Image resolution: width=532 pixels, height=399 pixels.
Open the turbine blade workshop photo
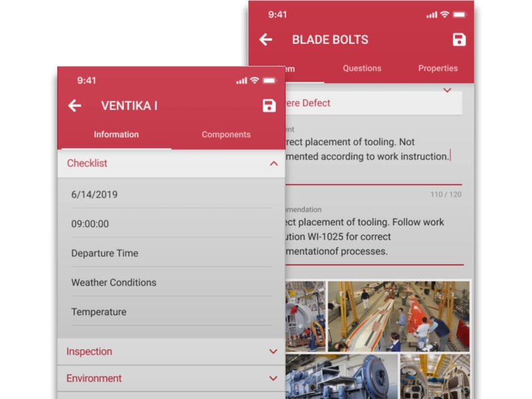coord(398,316)
